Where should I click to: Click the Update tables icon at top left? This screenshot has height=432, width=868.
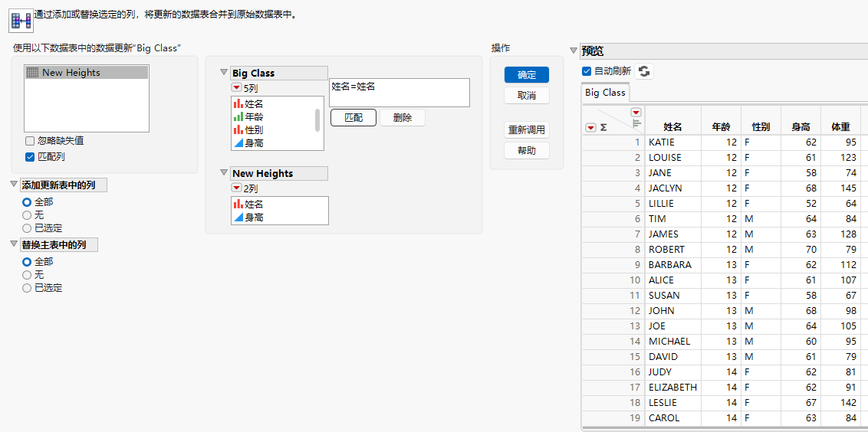[x=21, y=21]
